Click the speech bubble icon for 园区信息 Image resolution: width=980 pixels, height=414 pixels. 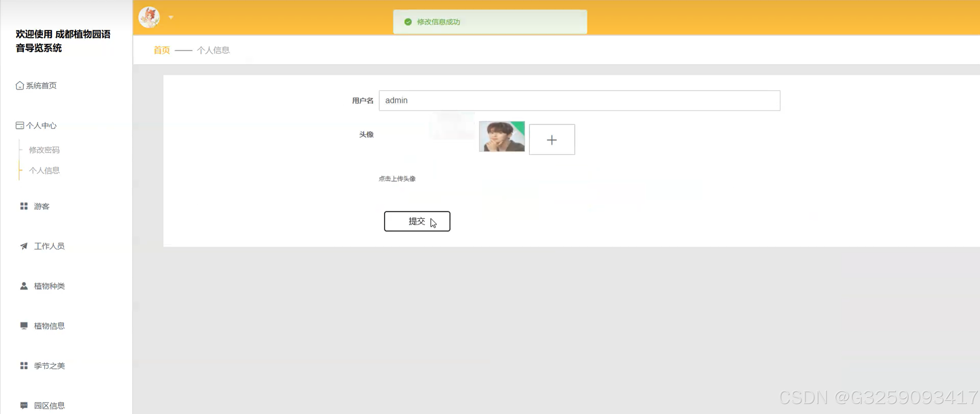click(24, 405)
